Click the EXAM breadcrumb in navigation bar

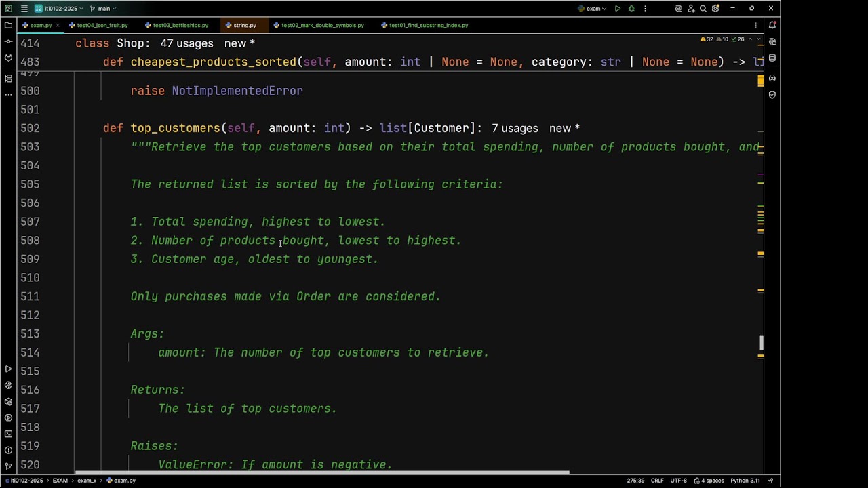click(x=60, y=481)
